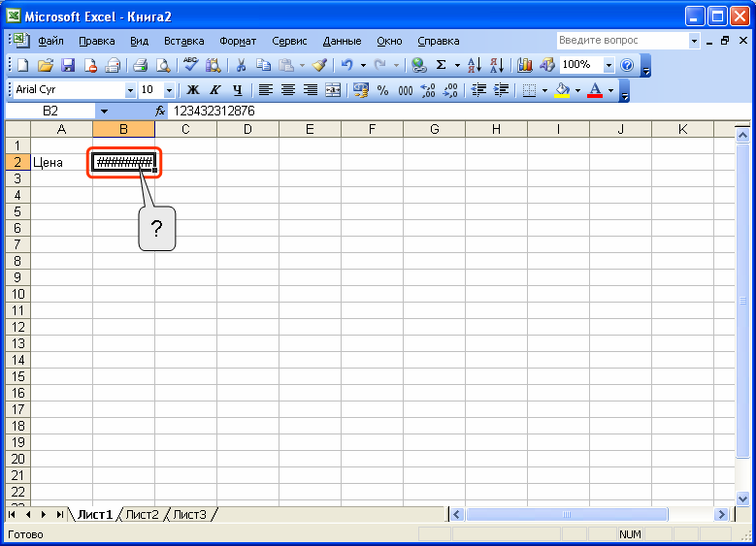This screenshot has width=756, height=546.
Task: Sort descending Я to A
Action: (497, 65)
